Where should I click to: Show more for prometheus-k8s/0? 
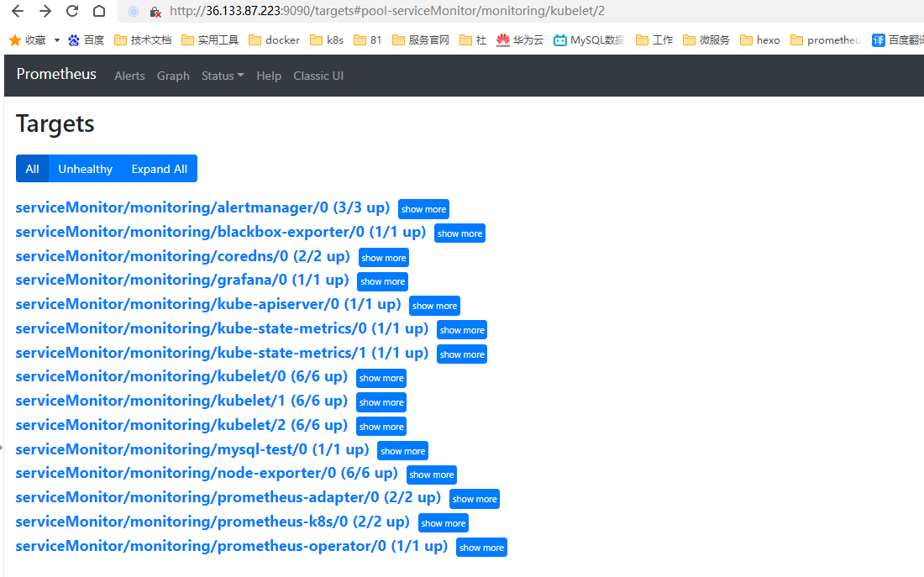444,522
